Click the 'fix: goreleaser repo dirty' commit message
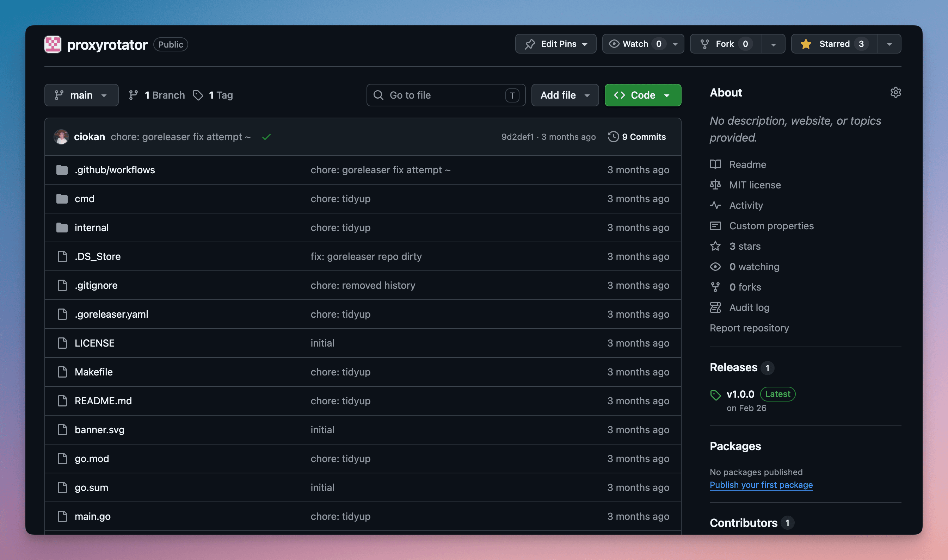The image size is (948, 560). pos(366,257)
